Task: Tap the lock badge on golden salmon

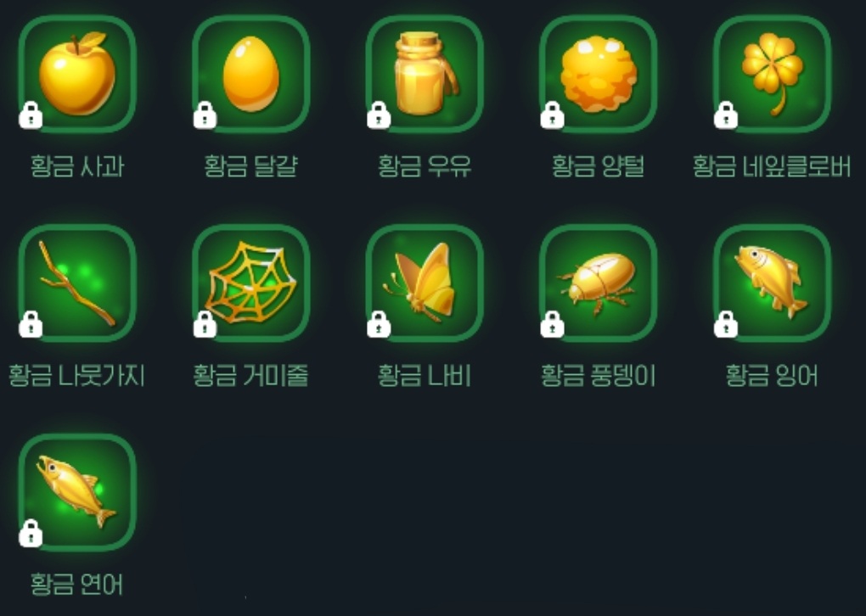Action: [31, 533]
